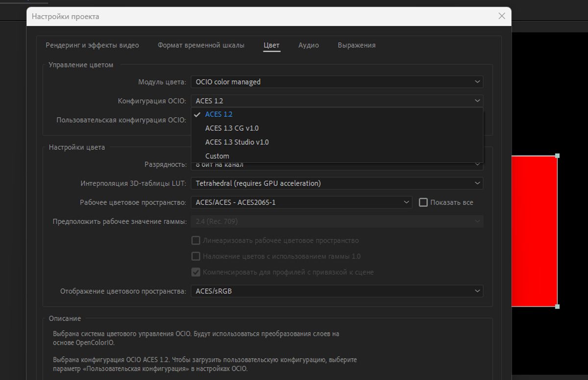Expand the Рабочее цветовое пространство dropdown
Viewport: 588px width, 380px height.
click(301, 202)
